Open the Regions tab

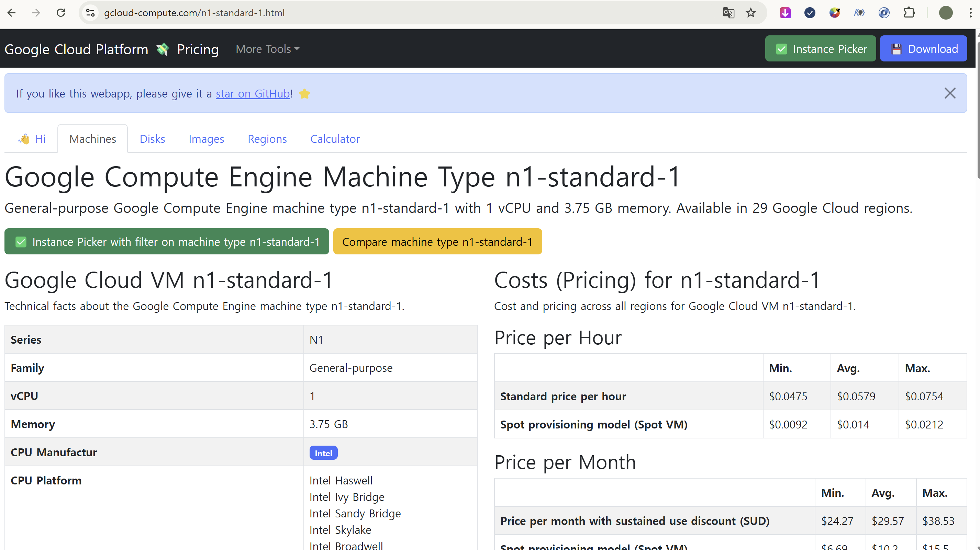[x=267, y=139]
